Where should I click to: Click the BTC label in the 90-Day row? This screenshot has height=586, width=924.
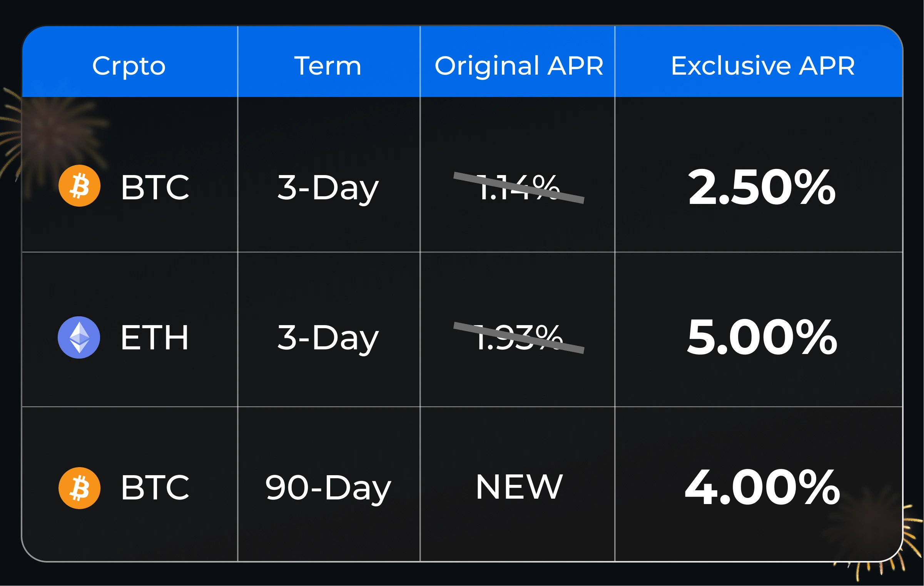(x=155, y=487)
